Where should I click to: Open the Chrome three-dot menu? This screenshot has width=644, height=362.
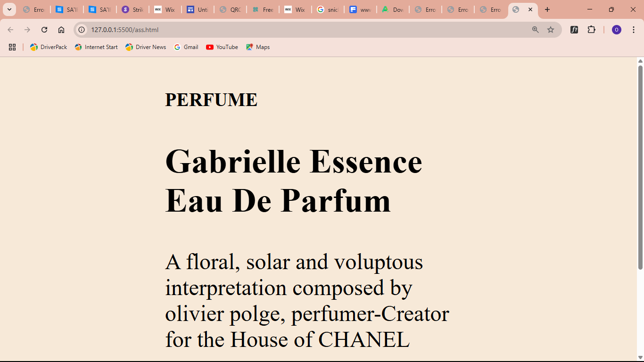tap(634, 30)
